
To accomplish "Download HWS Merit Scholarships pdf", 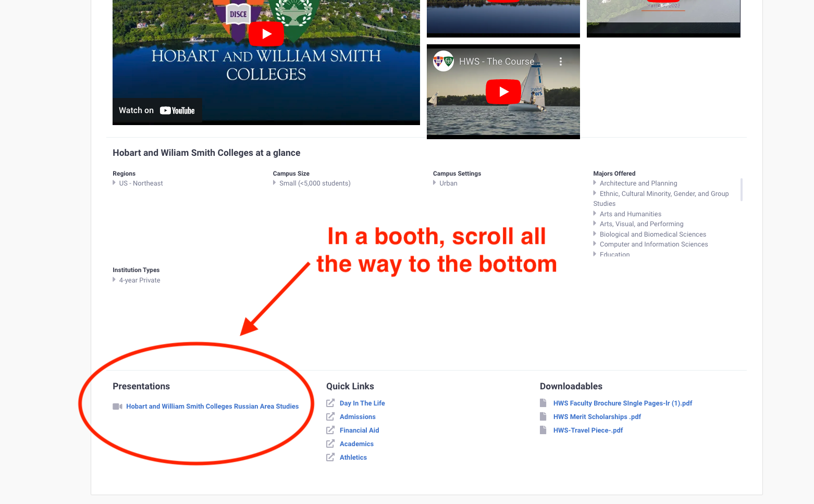I will (597, 417).
